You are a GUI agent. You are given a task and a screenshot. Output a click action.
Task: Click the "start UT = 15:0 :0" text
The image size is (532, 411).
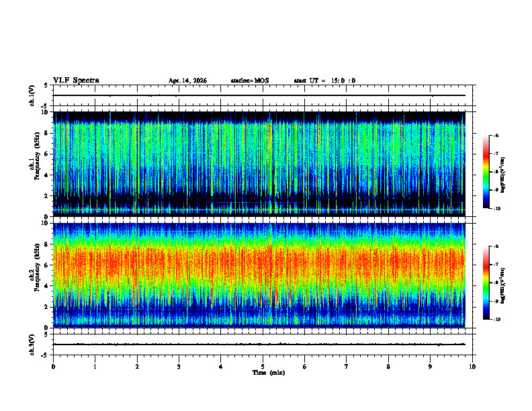pyautogui.click(x=324, y=81)
